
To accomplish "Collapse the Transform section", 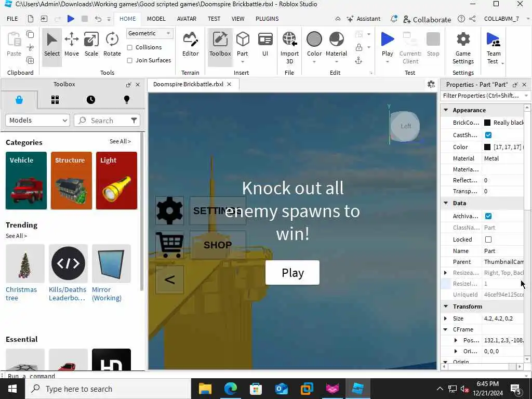I will pyautogui.click(x=446, y=307).
